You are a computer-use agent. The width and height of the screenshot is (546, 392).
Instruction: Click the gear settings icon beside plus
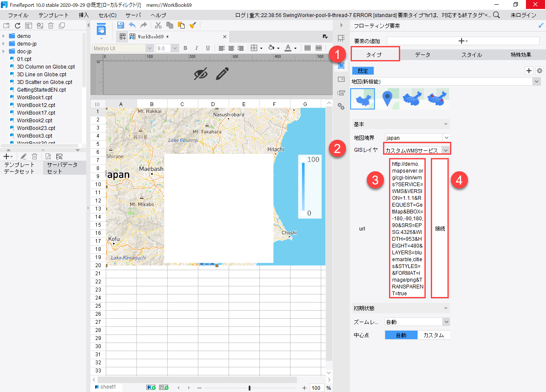coord(540,71)
